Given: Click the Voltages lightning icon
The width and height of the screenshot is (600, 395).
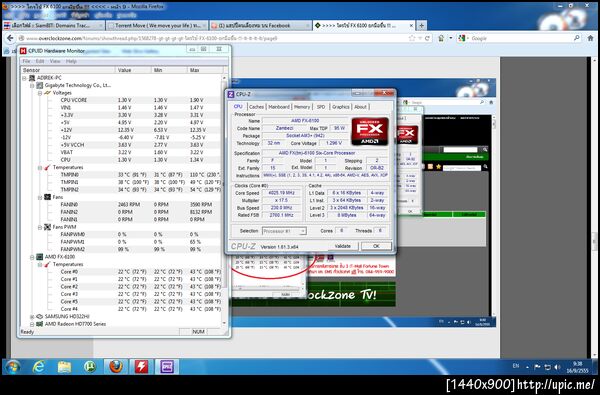Looking at the screenshot, I should [x=47, y=93].
